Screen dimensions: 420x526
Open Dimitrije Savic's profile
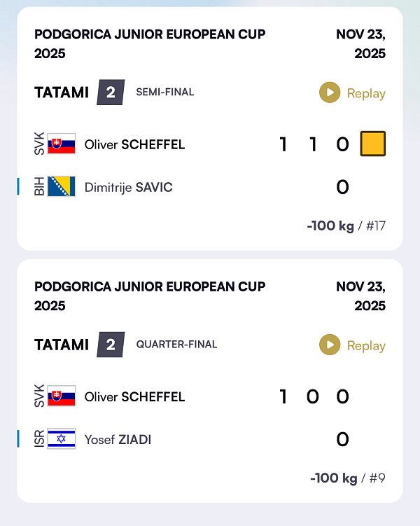coord(128,187)
